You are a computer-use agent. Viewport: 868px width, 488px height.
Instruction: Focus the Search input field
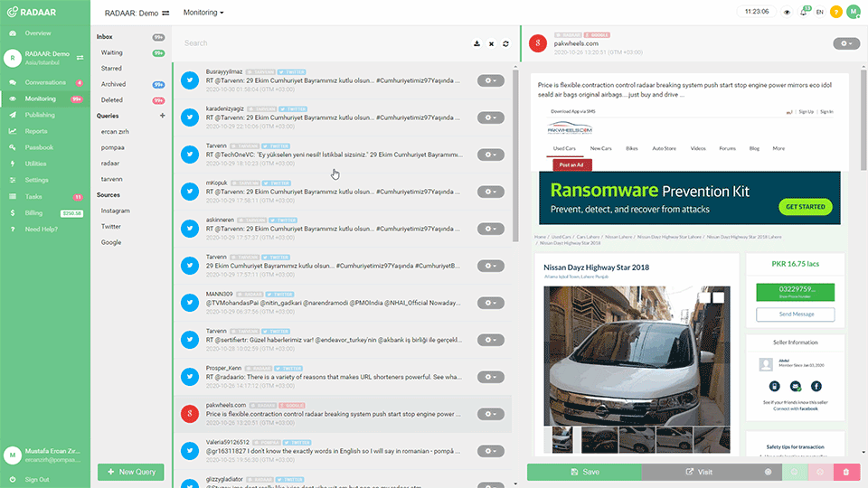pos(324,43)
